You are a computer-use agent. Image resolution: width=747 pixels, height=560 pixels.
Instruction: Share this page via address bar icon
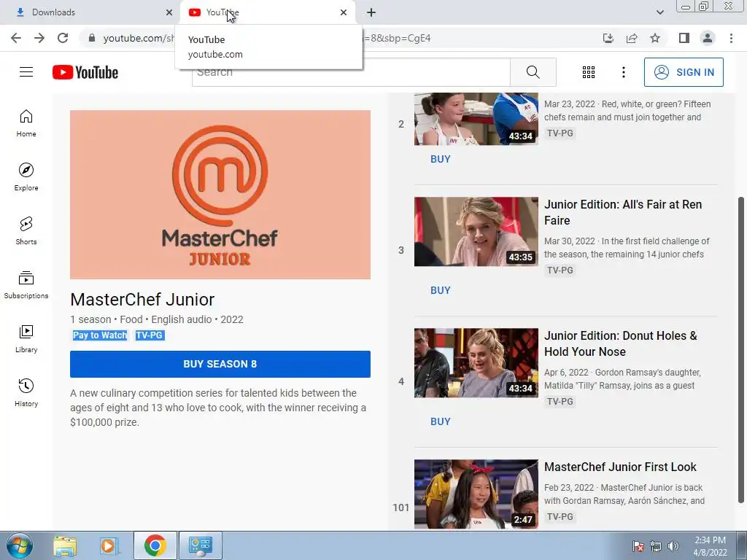(x=632, y=38)
